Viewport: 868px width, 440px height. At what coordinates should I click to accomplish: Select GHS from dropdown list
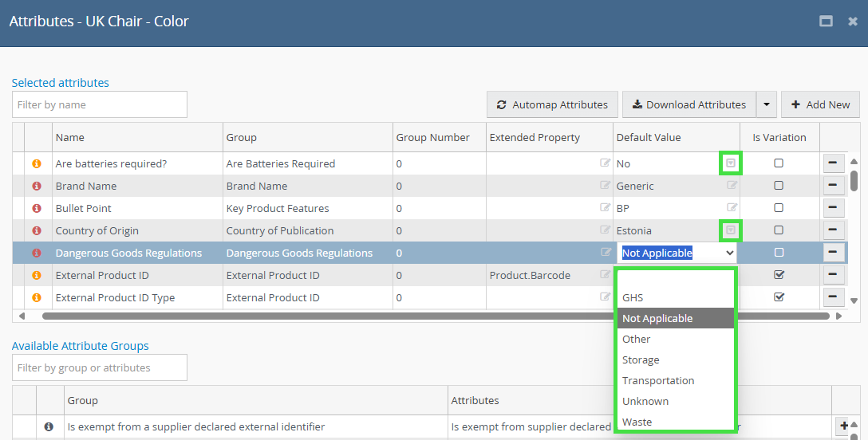(x=676, y=297)
